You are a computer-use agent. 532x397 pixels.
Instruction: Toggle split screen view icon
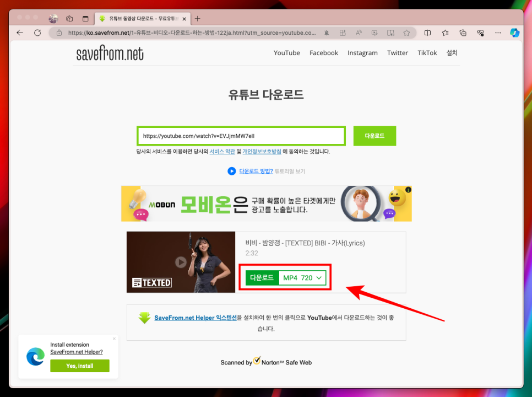click(x=427, y=33)
